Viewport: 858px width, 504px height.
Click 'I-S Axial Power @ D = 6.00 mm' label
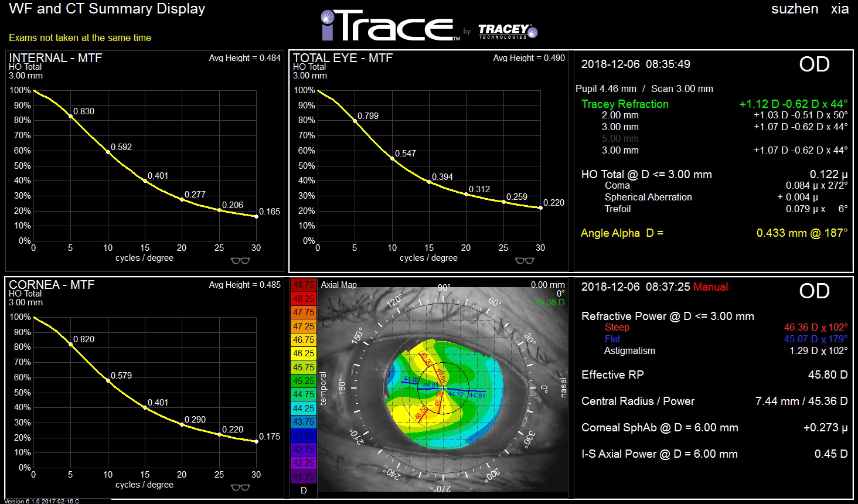click(659, 454)
